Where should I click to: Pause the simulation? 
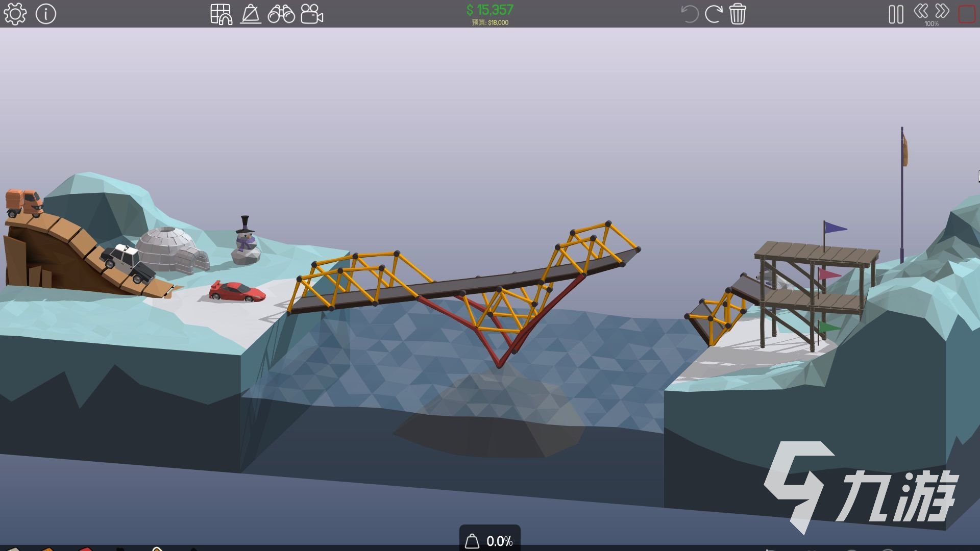click(896, 14)
